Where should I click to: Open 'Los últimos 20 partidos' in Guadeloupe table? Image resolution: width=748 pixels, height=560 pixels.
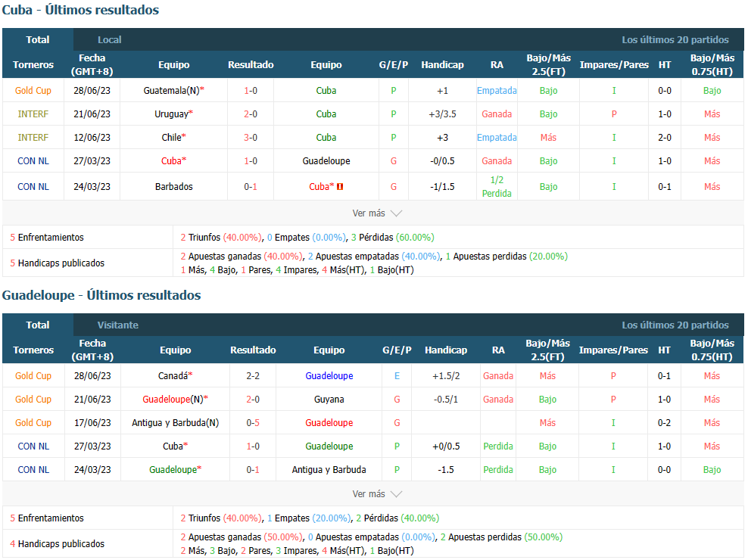675,325
